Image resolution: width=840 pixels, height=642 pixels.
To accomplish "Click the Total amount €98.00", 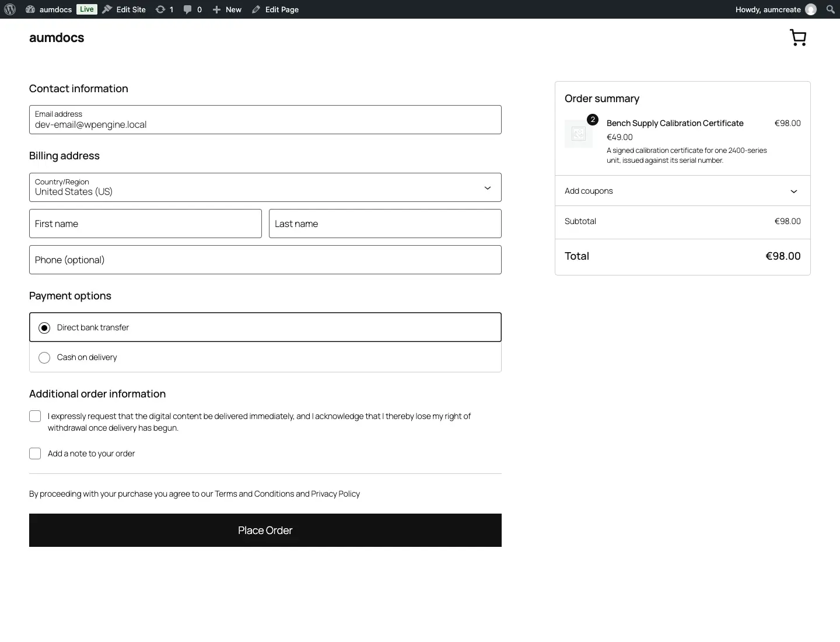I will 783,256.
